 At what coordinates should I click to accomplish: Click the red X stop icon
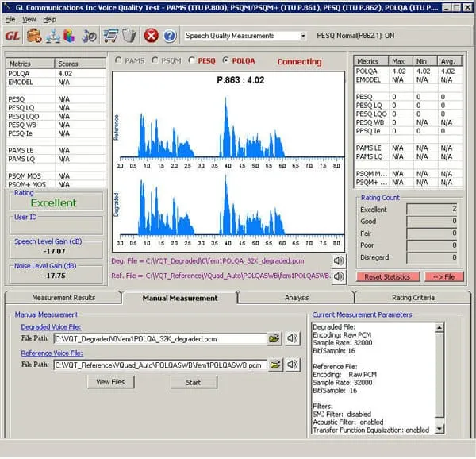151,36
